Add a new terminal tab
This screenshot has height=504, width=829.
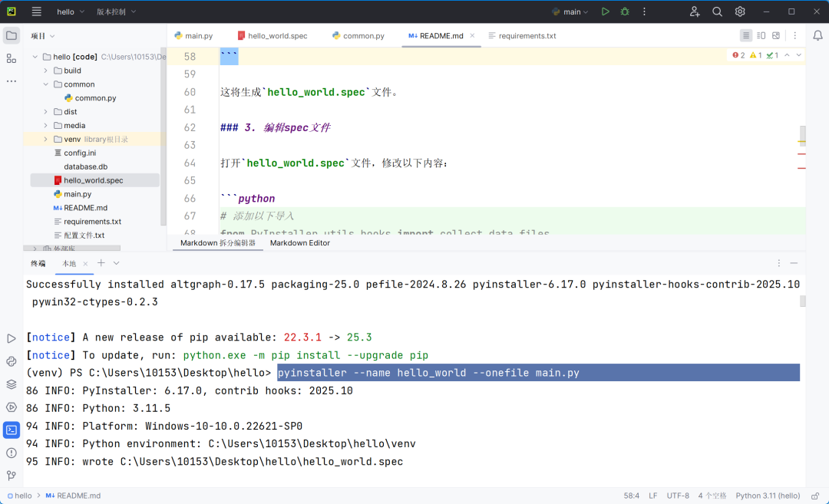(101, 262)
